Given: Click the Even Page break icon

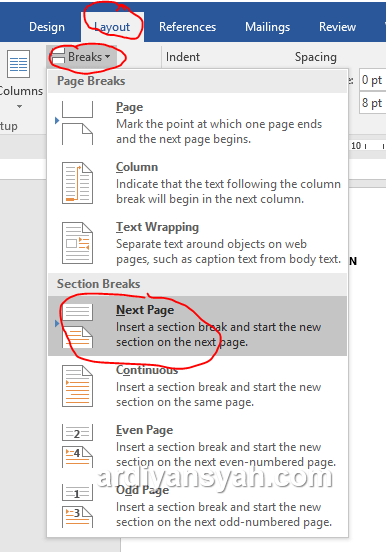Looking at the screenshot, I should pyautogui.click(x=77, y=446).
